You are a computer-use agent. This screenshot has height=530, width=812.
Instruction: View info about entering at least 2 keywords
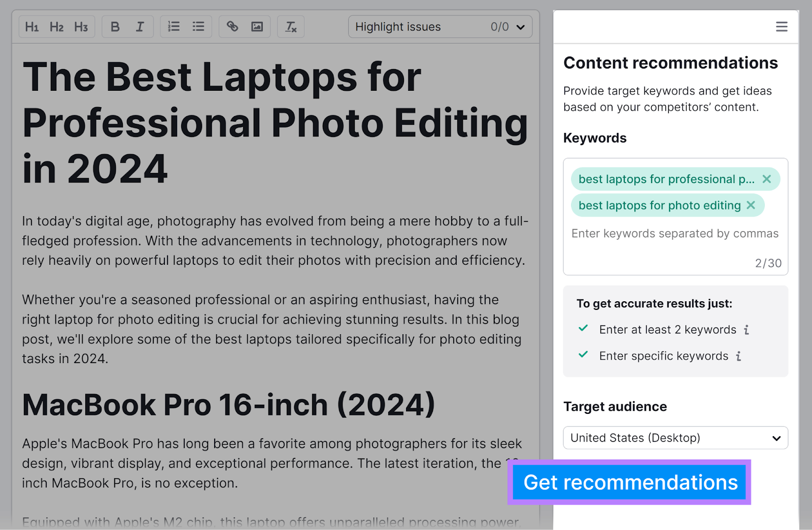click(746, 330)
